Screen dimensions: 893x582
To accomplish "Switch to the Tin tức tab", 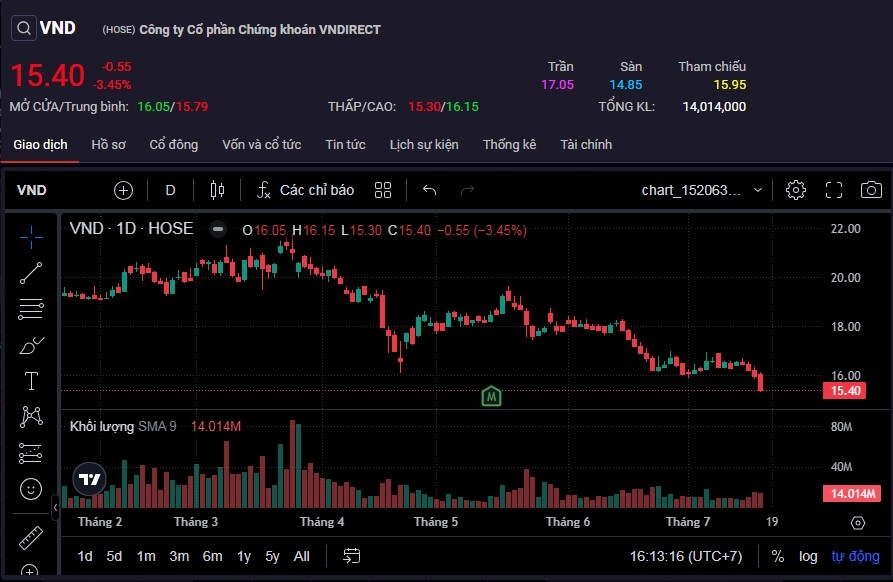I will pyautogui.click(x=345, y=145).
